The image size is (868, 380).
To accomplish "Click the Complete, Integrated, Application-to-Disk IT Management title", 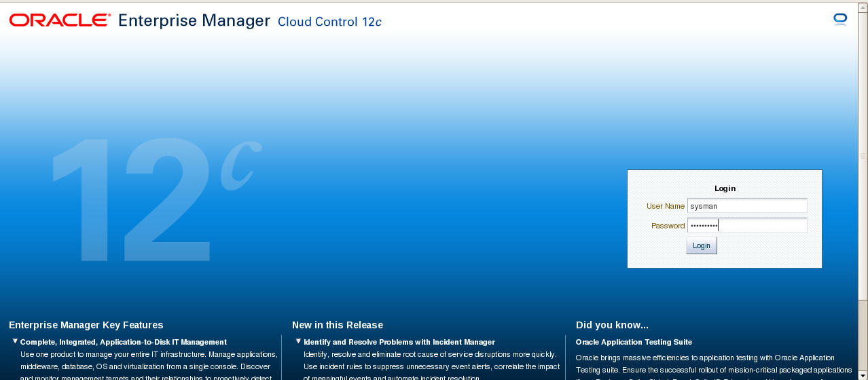I will click(124, 342).
